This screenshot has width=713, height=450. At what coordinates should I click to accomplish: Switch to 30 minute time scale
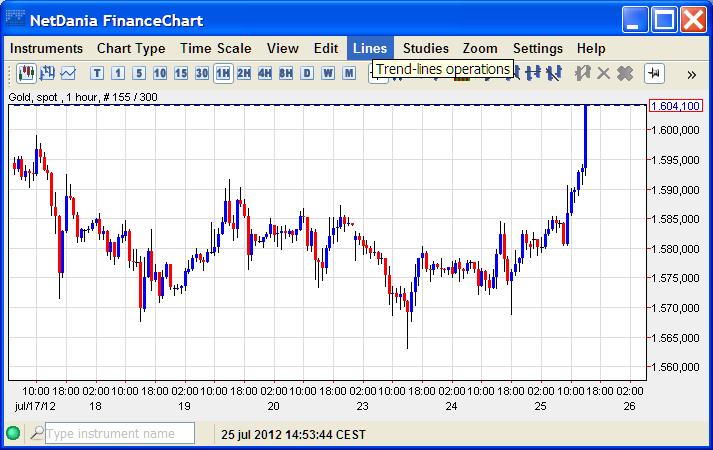201,73
